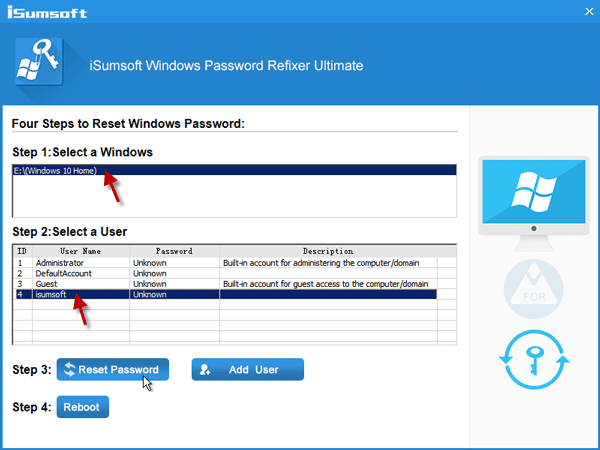Click the circular key reset icon
The width and height of the screenshot is (600, 450).
[x=534, y=360]
